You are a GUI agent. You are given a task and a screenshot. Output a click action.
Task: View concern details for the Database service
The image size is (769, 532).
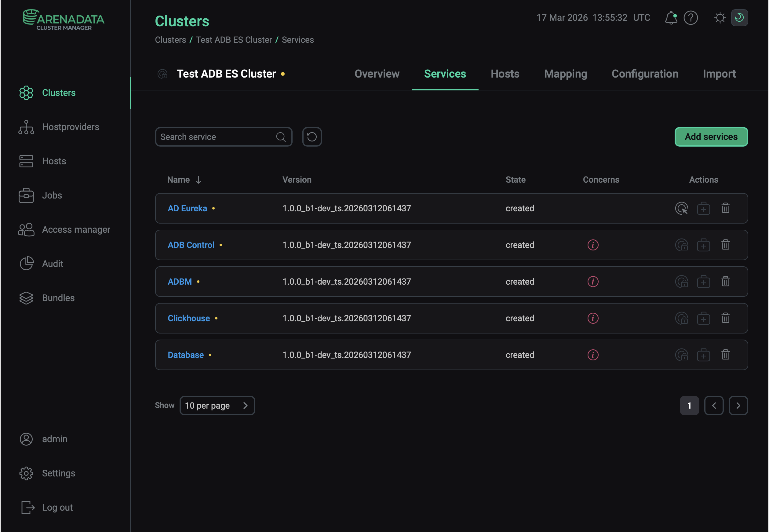pyautogui.click(x=592, y=355)
